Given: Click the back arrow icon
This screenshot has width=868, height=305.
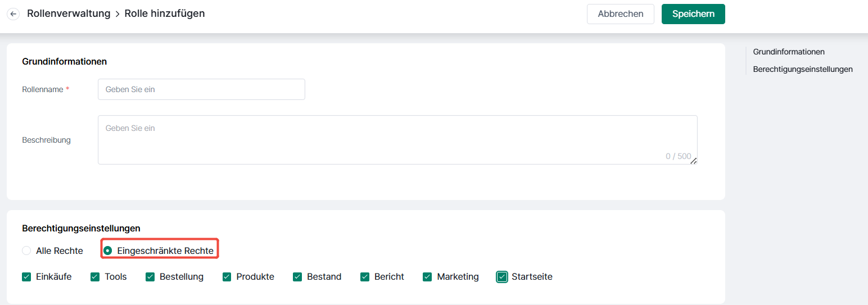Looking at the screenshot, I should [13, 14].
